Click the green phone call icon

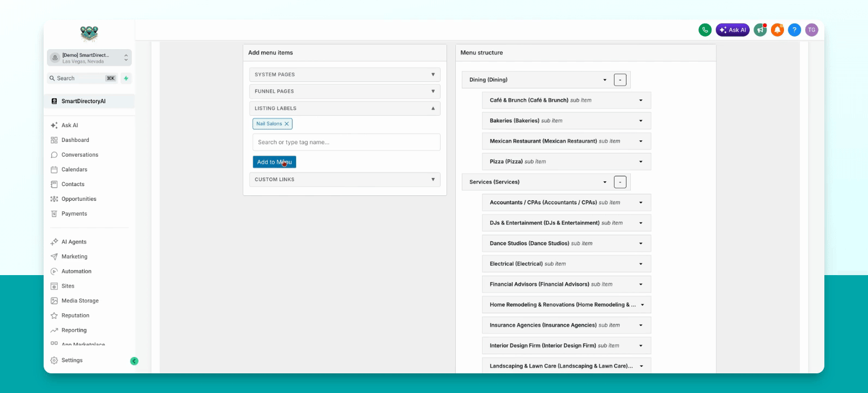[x=705, y=30]
